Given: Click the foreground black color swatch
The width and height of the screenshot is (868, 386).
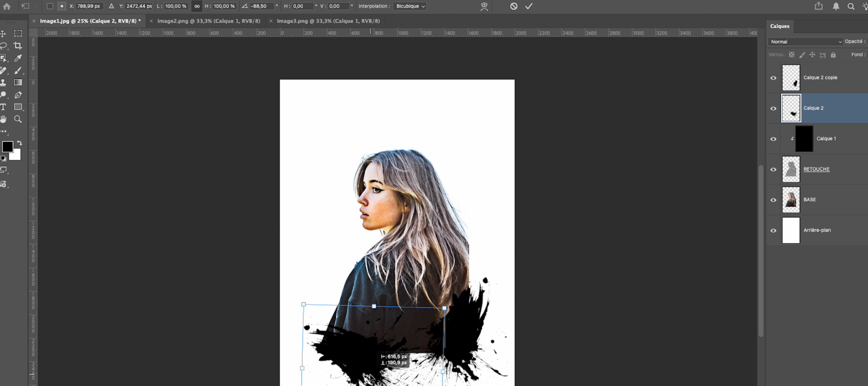Looking at the screenshot, I should (7, 147).
